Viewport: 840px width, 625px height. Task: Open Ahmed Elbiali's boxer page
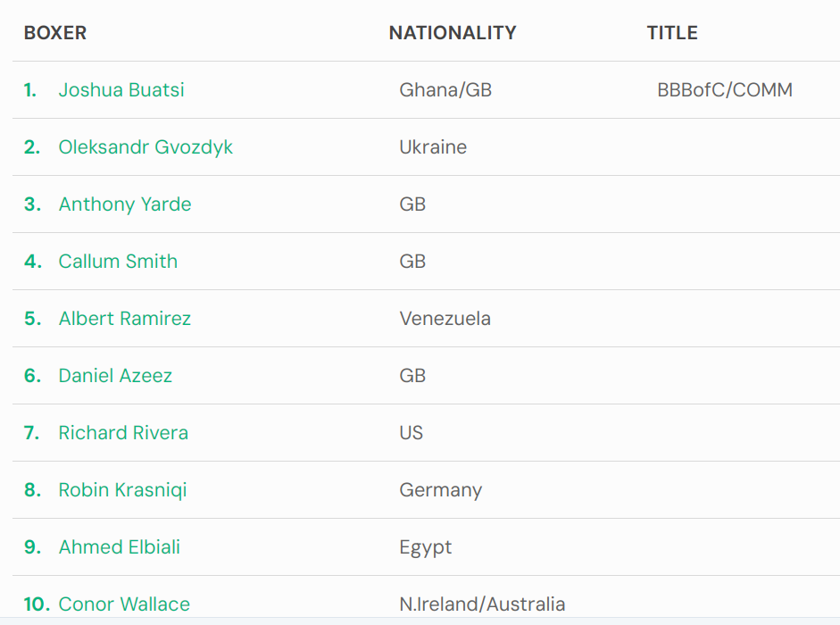[x=120, y=546]
